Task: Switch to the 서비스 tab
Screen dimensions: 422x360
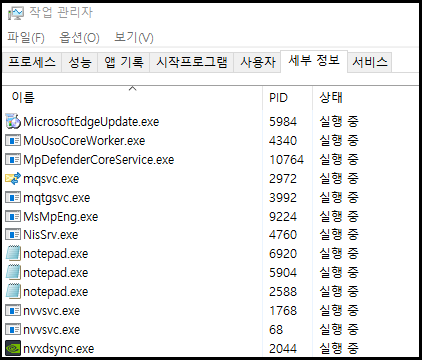Action: 370,62
